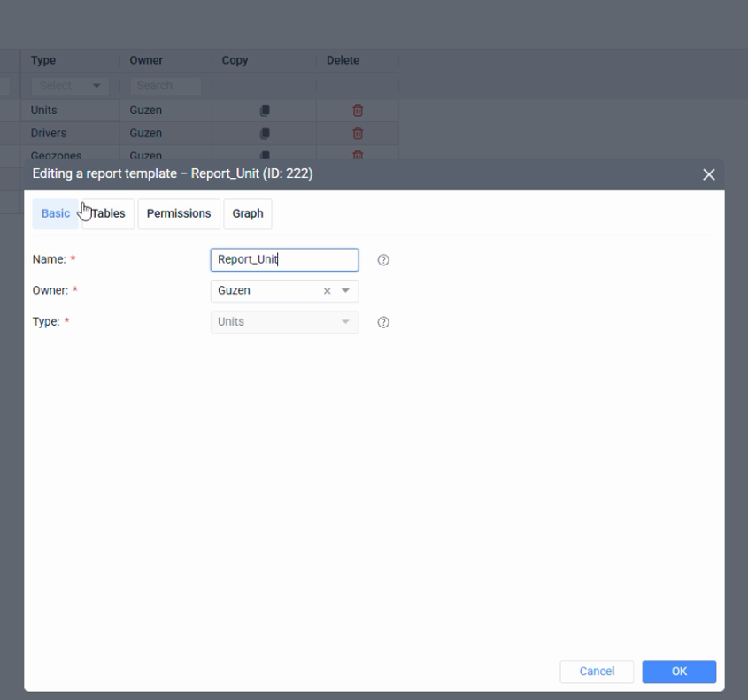Open the Type filter Select dropdown
The image size is (748, 700).
[x=70, y=86]
